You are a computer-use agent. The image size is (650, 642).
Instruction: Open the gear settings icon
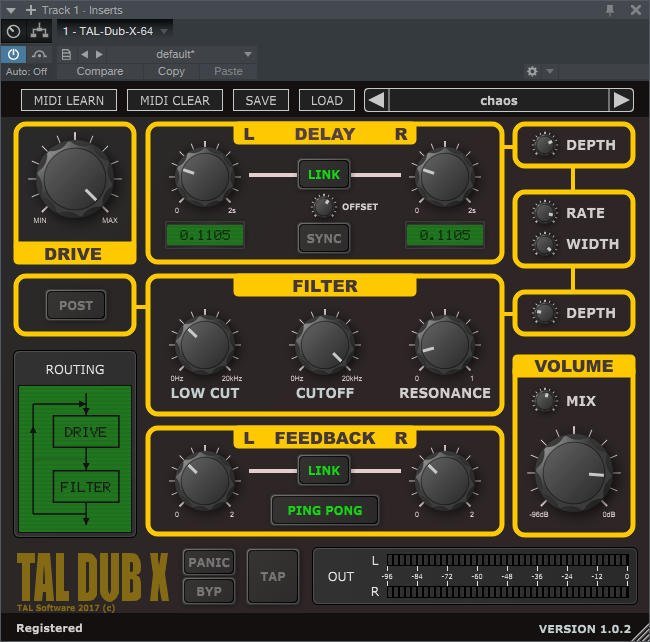pos(532,71)
